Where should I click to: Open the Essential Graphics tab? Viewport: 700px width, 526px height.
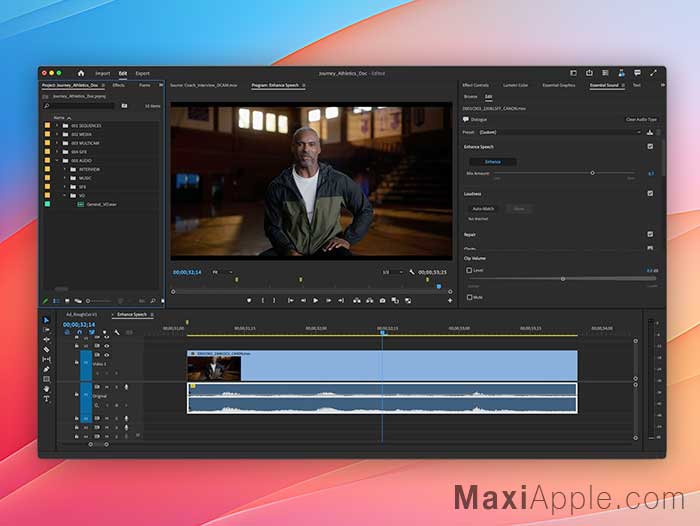(x=558, y=85)
